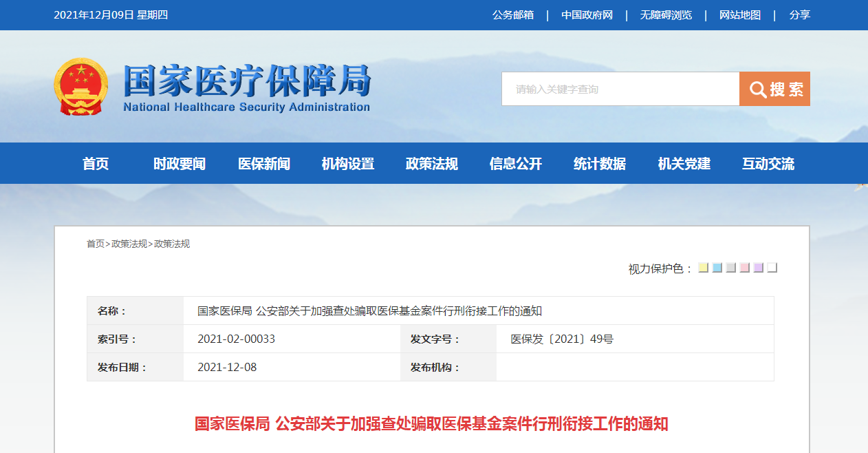868x453 pixels.
Task: Click the 索引号 label cell
Action: tap(135, 339)
